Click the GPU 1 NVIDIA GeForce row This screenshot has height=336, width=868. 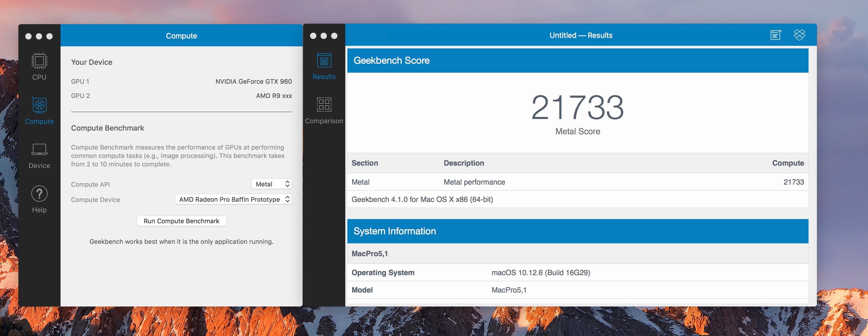click(181, 82)
